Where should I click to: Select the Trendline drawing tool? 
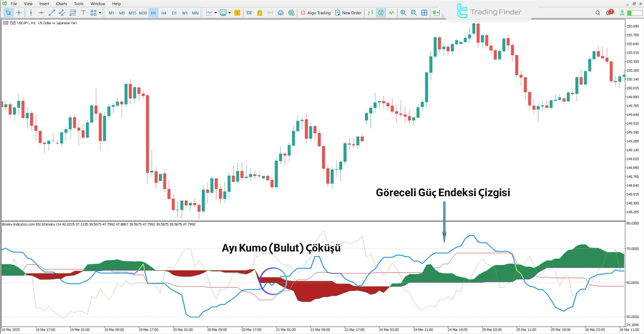52,13
